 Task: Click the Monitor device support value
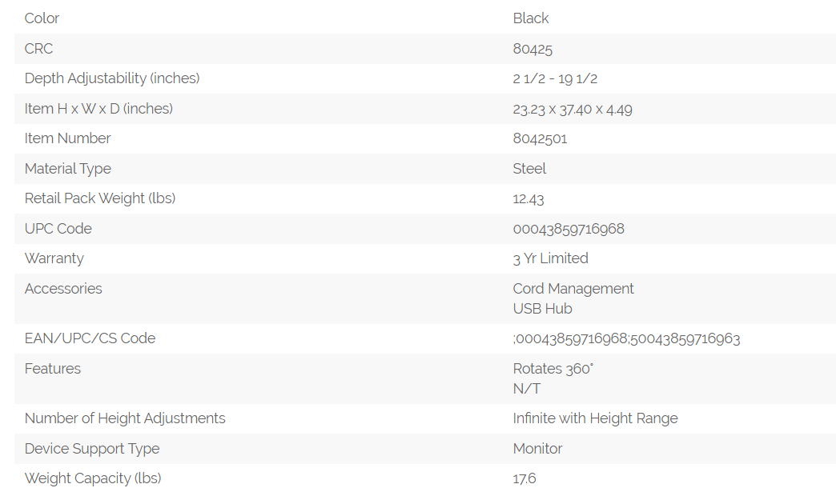[x=537, y=449]
